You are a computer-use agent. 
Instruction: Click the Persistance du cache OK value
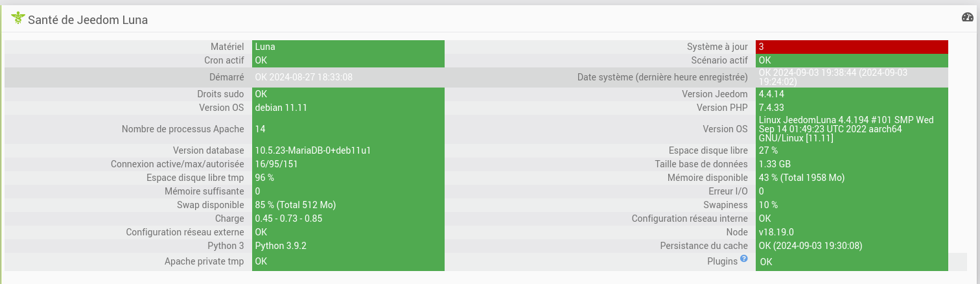[851, 246]
